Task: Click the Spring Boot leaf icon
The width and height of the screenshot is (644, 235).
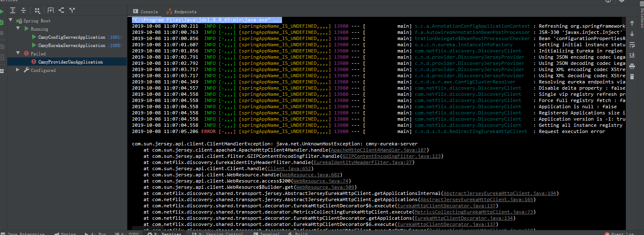Action: [x=19, y=21]
